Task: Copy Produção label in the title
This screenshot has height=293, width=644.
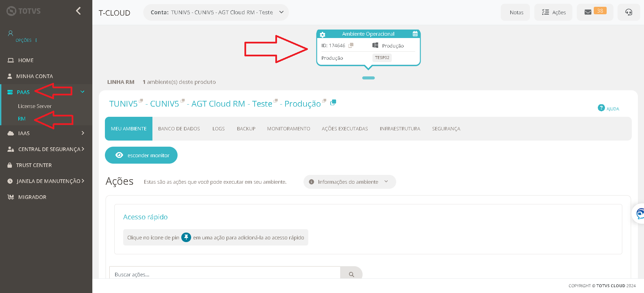Action: pyautogui.click(x=324, y=100)
